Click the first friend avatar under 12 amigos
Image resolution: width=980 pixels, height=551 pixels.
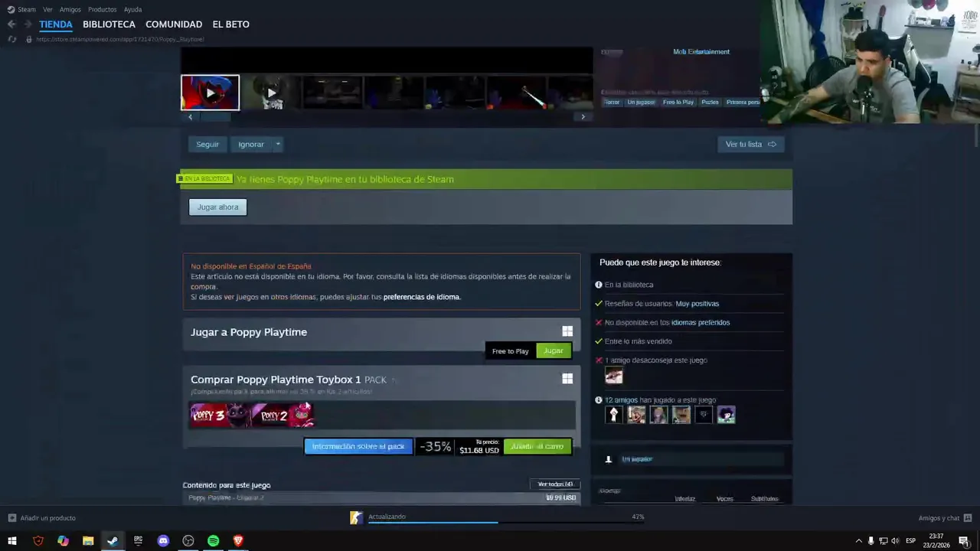click(x=614, y=415)
